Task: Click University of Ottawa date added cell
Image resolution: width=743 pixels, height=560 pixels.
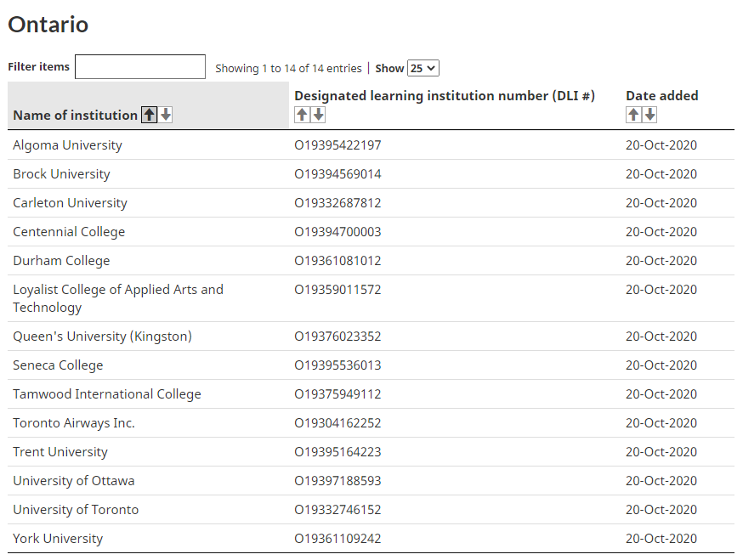Action: (661, 481)
